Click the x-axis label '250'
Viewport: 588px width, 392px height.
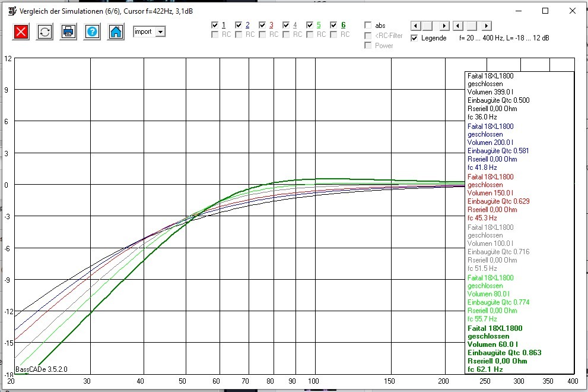tap(485, 381)
